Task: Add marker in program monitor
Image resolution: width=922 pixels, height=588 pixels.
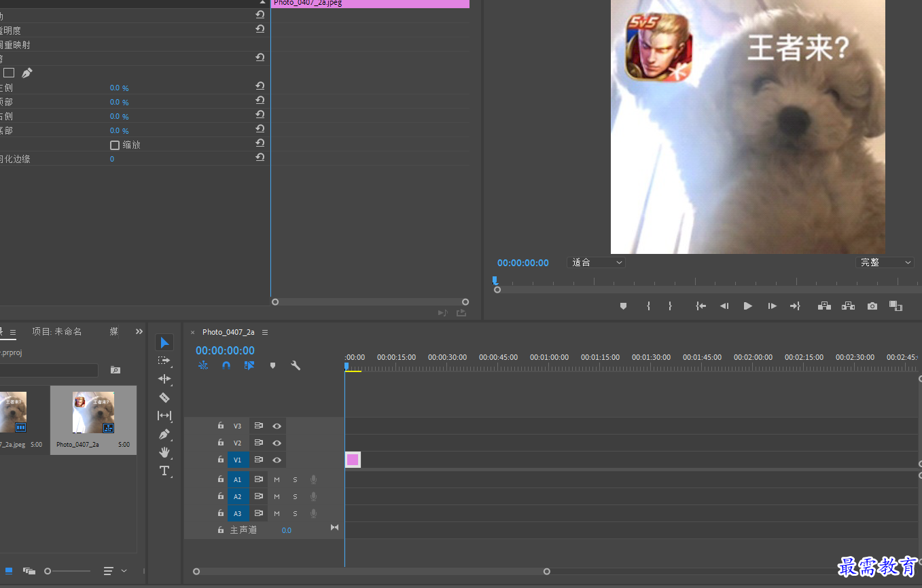Action: (623, 306)
